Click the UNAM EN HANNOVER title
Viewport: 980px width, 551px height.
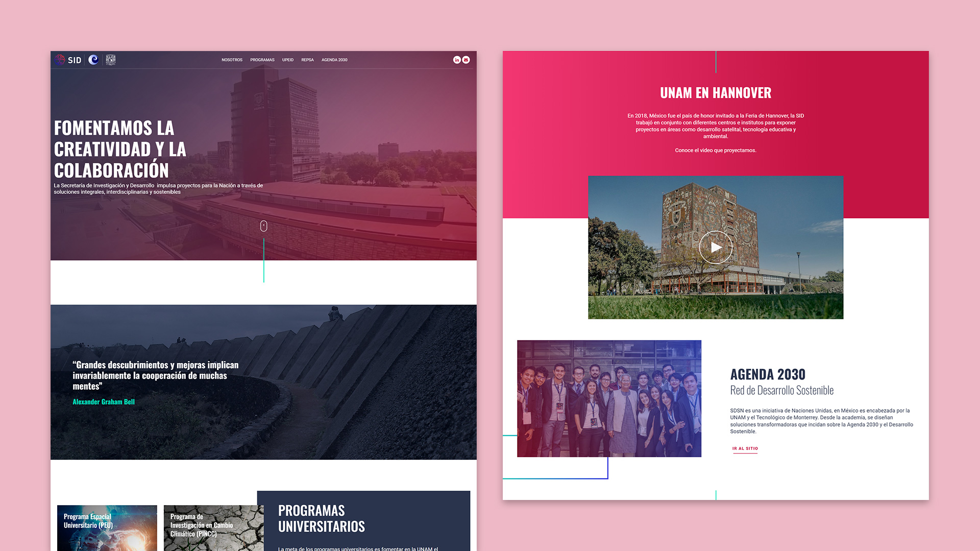(716, 93)
